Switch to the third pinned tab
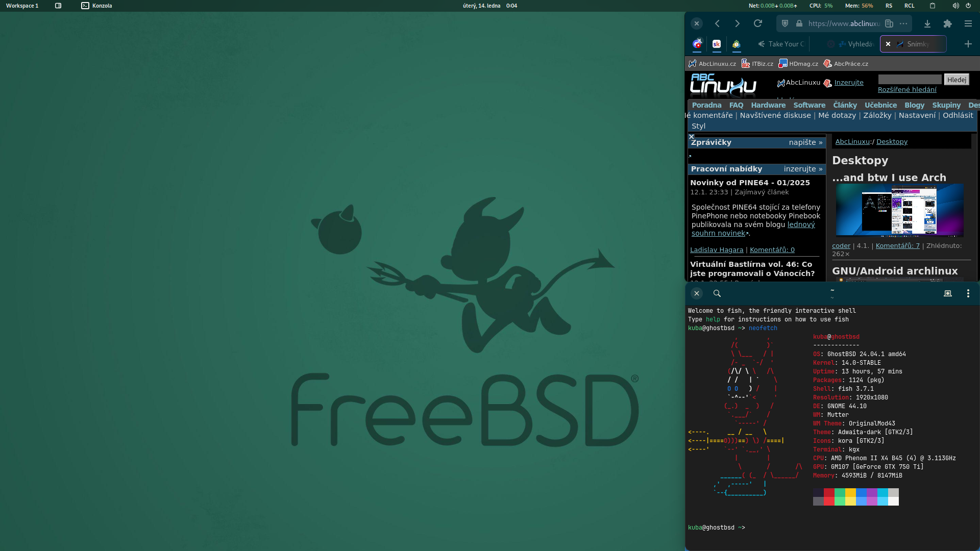 click(x=737, y=44)
